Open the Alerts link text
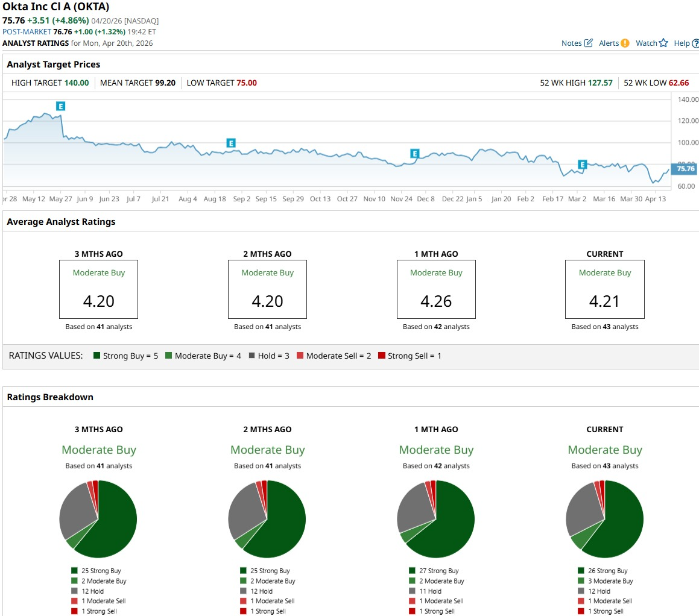 tap(609, 43)
